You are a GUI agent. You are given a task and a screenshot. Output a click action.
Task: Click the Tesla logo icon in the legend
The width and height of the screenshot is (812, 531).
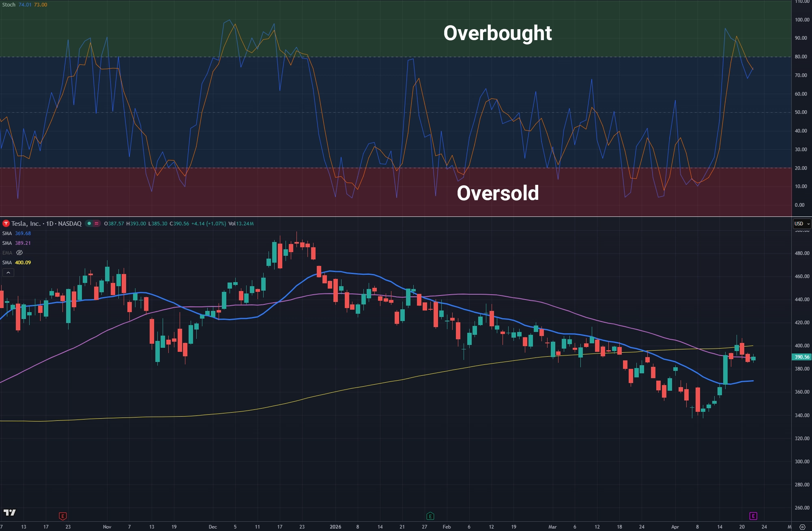coord(6,223)
